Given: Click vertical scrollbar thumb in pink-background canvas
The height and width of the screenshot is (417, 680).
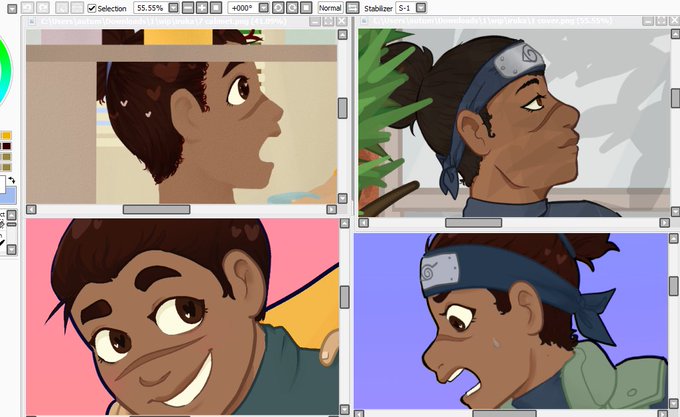Looking at the screenshot, I should [344, 297].
